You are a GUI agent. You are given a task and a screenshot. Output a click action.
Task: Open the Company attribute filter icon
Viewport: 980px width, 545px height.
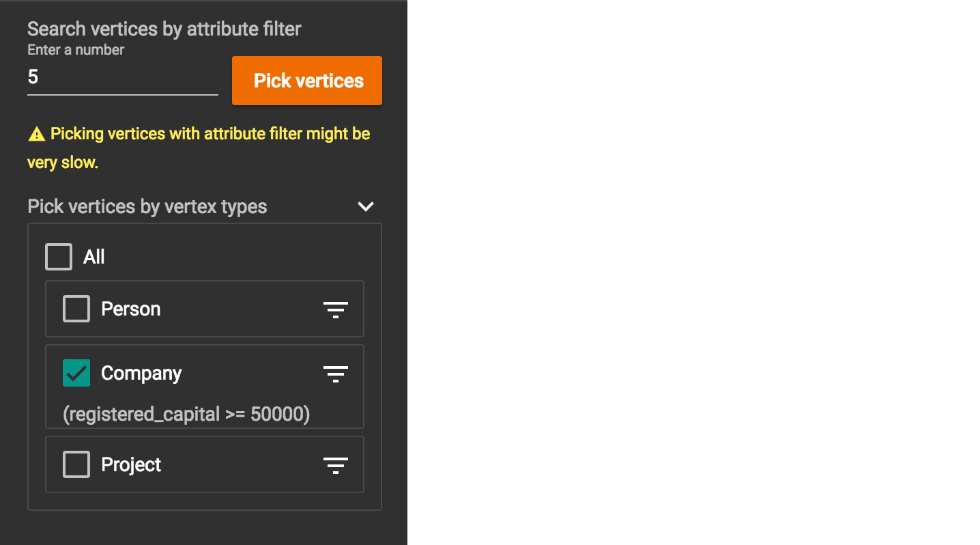(x=335, y=374)
